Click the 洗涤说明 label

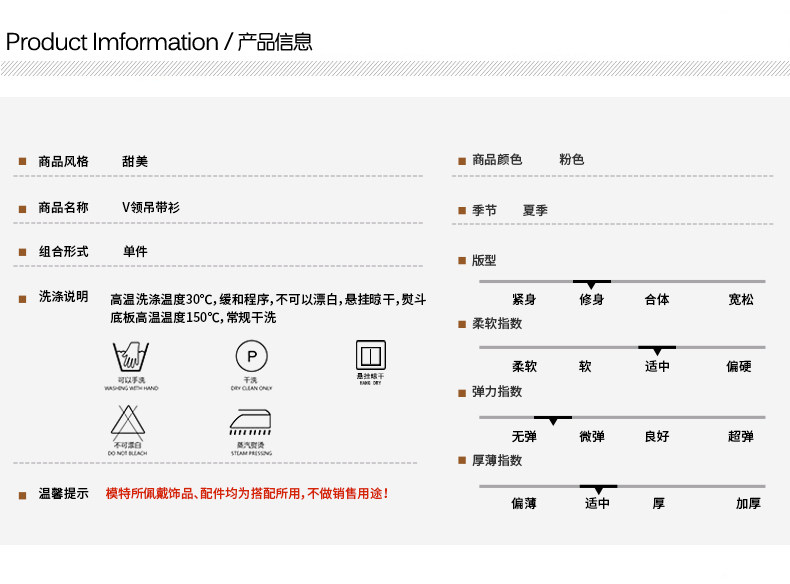click(x=63, y=296)
